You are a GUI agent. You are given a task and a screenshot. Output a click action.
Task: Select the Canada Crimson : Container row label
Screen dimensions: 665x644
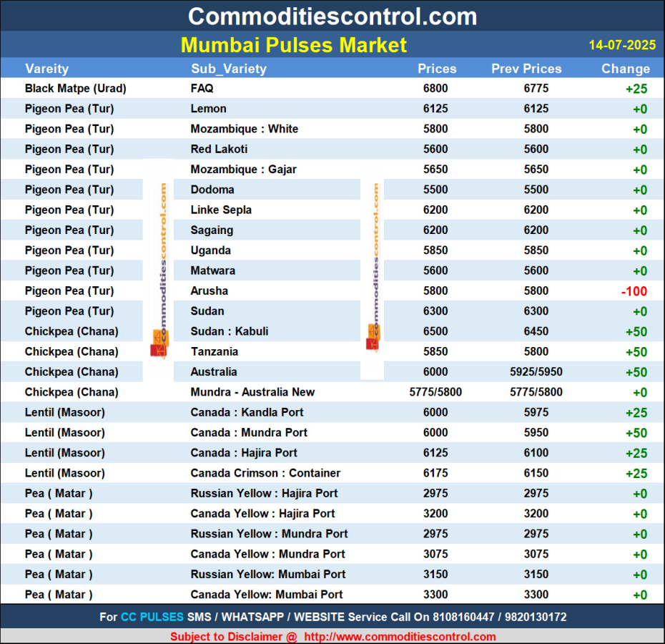[265, 472]
